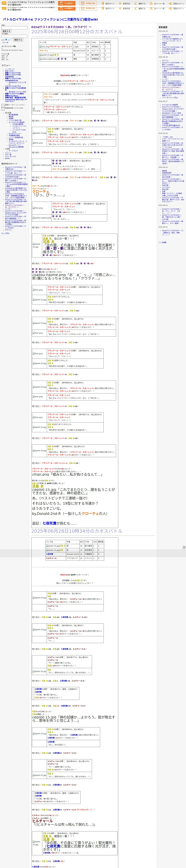Open Discordサーバー (Donald-2nd様管理) link
186x868 pixels.
coord(16,146)
